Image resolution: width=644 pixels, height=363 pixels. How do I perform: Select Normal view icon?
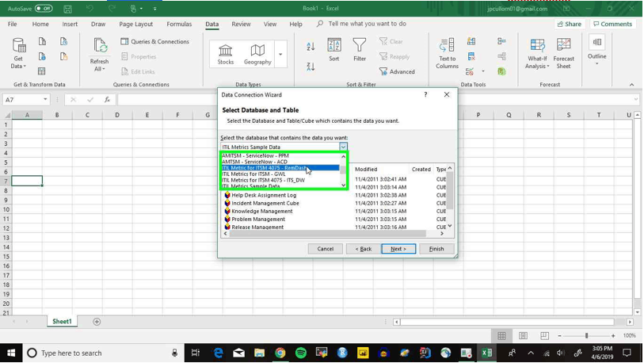coord(501,336)
